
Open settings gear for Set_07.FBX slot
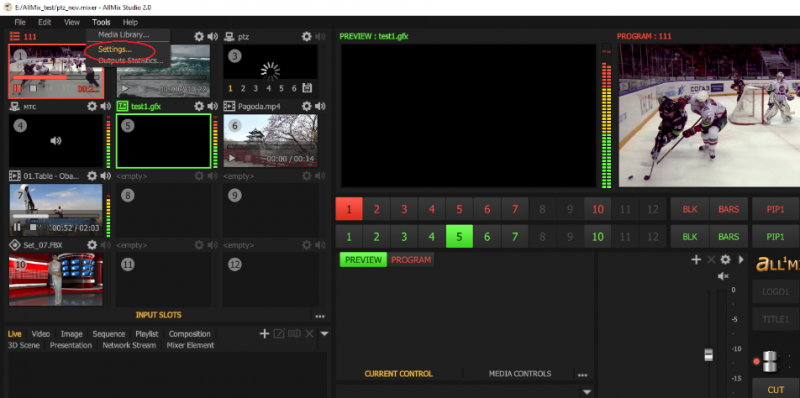[92, 245]
